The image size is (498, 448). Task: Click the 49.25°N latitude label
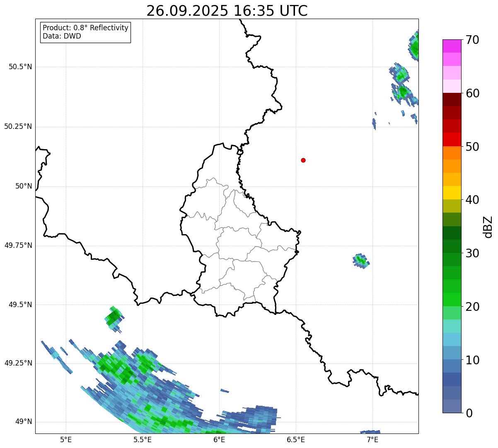click(18, 363)
